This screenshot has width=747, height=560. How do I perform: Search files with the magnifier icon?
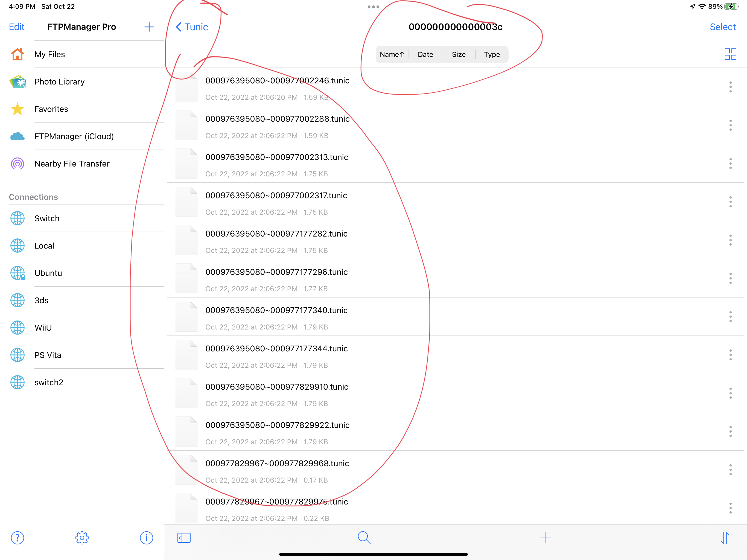click(364, 538)
